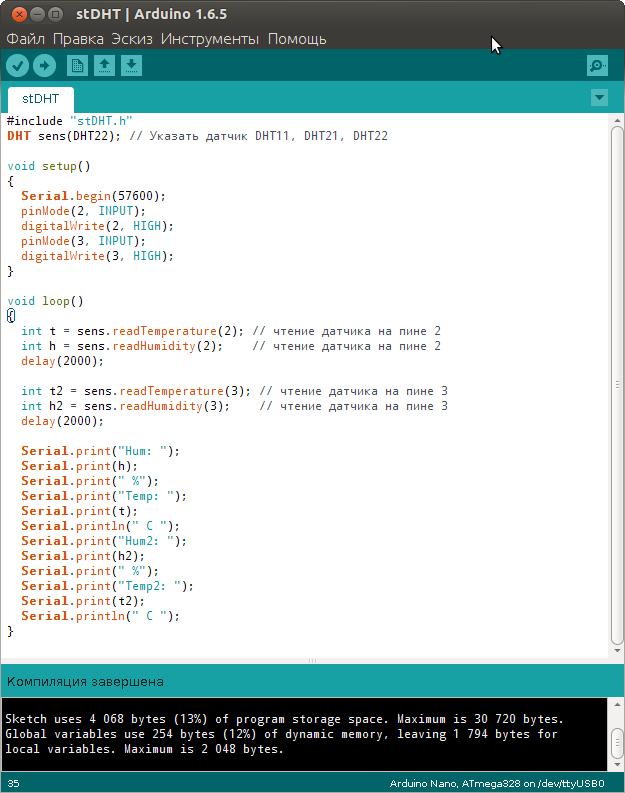
Task: Open the Эскиз menu
Action: pyautogui.click(x=132, y=39)
